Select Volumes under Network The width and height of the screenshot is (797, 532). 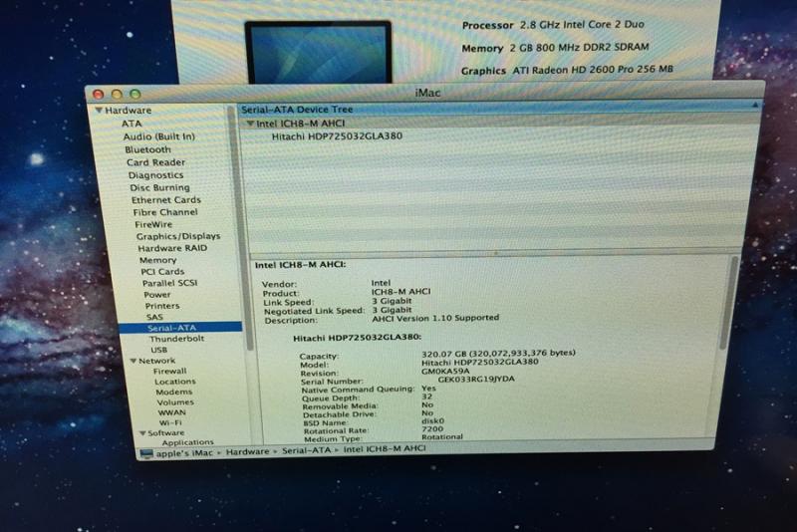tap(175, 402)
